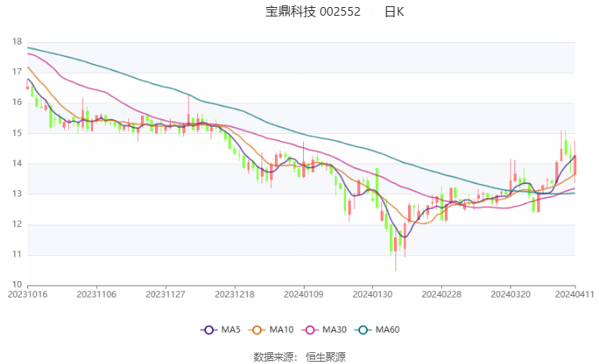
Task: Click the 18 price label on the y-axis
Action: pyautogui.click(x=16, y=41)
